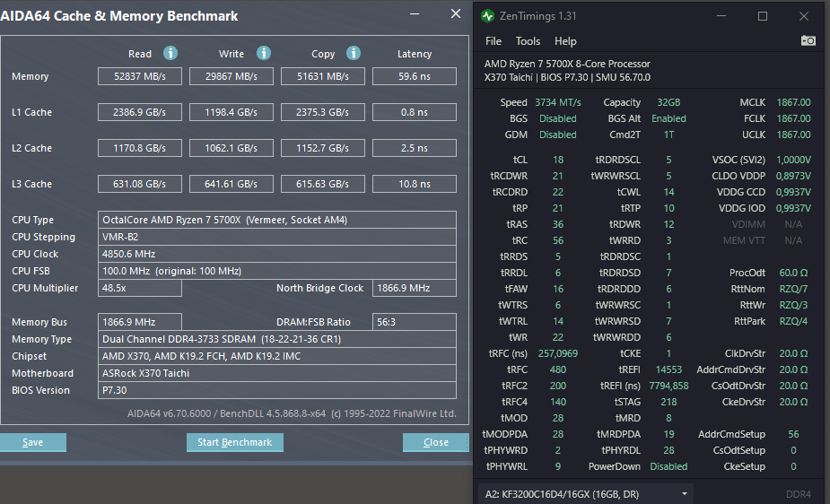Click the Read info icon
The width and height of the screenshot is (830, 504).
170,53
